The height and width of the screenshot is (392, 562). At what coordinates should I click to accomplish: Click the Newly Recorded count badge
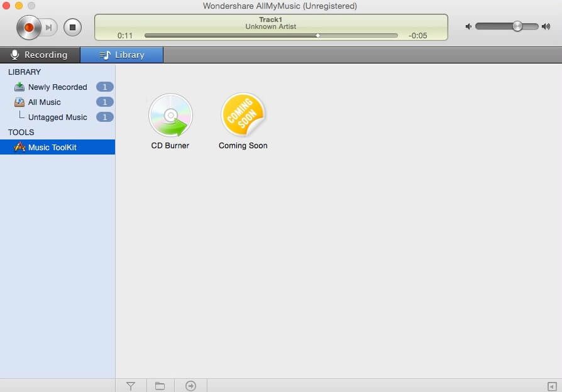[104, 87]
